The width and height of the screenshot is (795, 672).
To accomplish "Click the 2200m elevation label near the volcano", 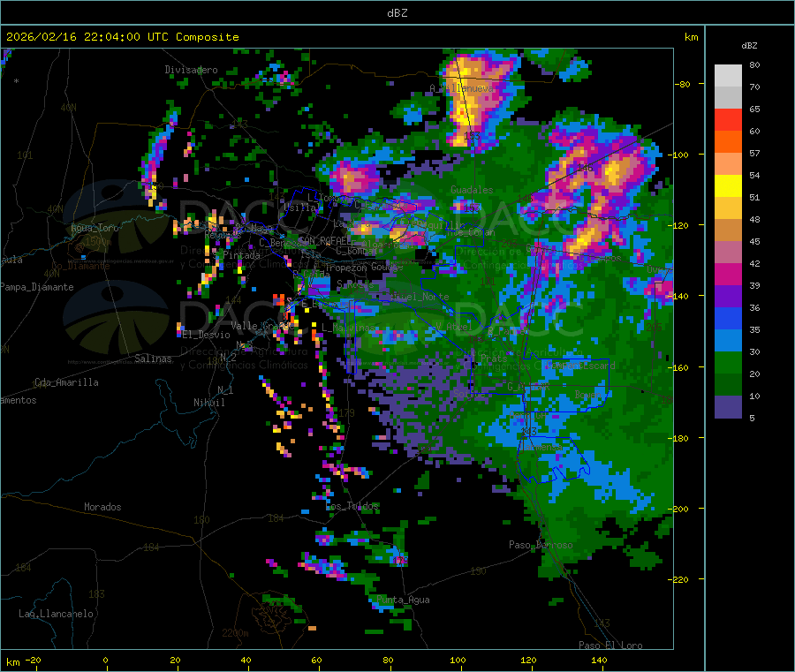I will (x=235, y=633).
